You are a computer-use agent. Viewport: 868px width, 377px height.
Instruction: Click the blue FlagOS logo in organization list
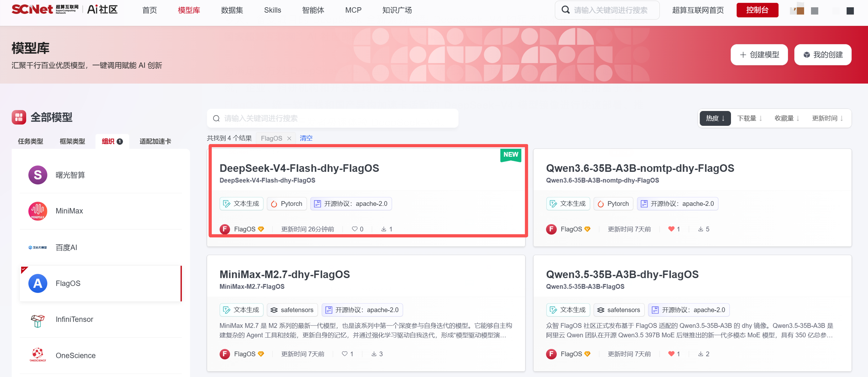(38, 283)
